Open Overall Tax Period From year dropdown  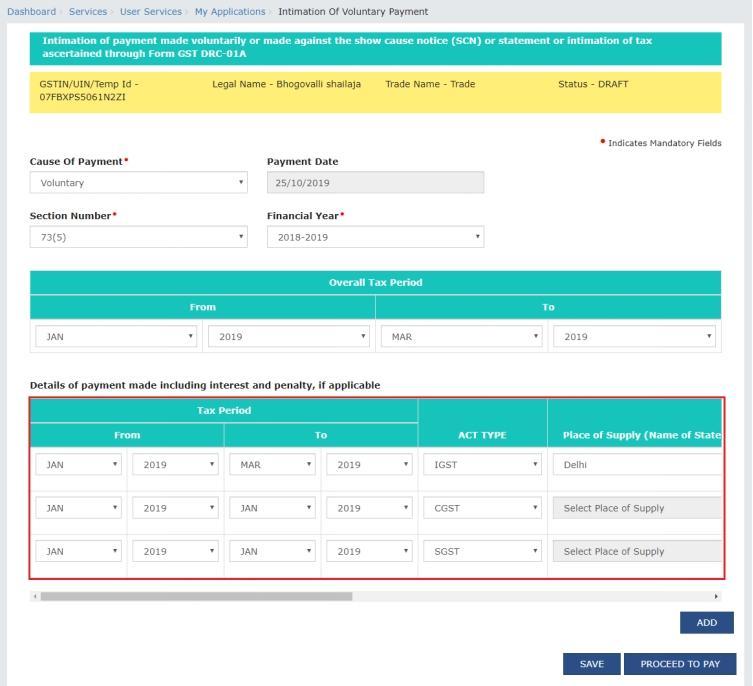click(x=289, y=336)
